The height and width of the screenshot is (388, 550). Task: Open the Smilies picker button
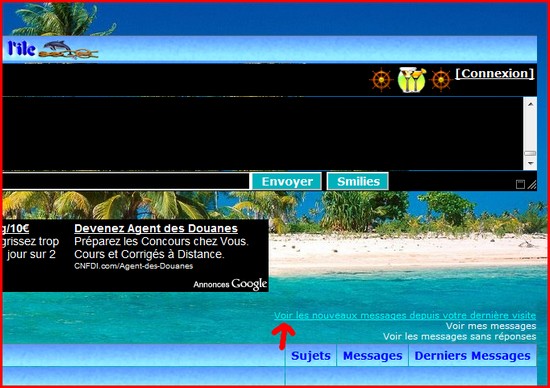358,181
